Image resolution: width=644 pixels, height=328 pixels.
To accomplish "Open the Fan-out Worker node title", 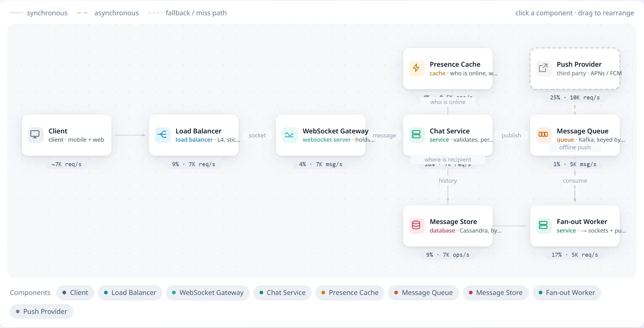I will (x=582, y=222).
